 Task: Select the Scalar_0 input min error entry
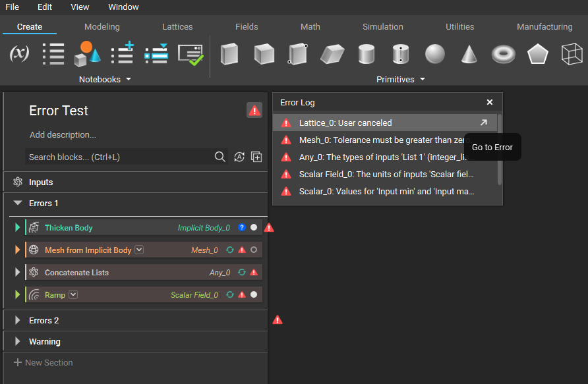385,192
